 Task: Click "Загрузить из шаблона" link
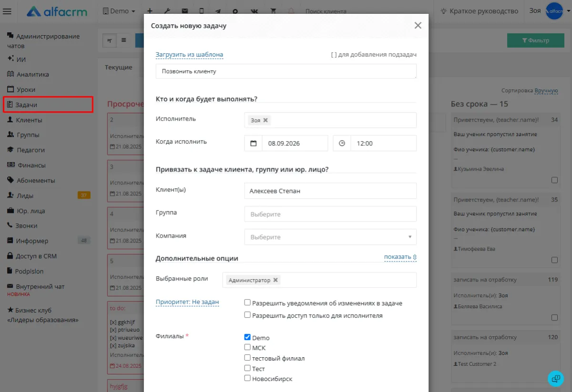point(189,55)
